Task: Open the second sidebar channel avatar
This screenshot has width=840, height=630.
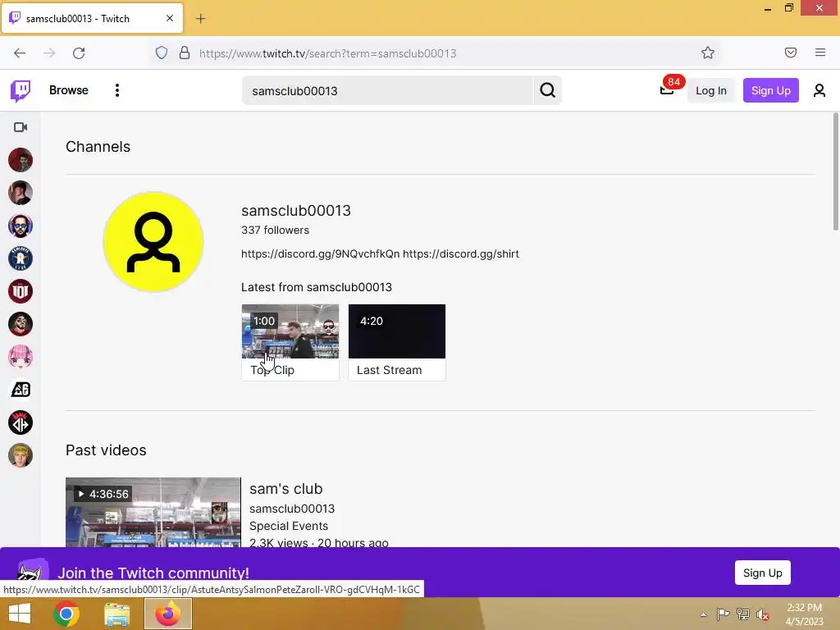Action: tap(21, 193)
